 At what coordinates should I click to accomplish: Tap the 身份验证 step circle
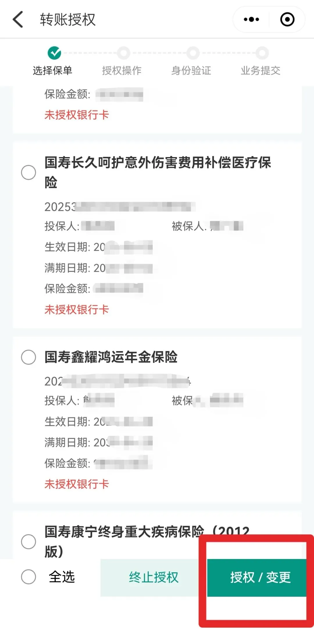(x=193, y=53)
